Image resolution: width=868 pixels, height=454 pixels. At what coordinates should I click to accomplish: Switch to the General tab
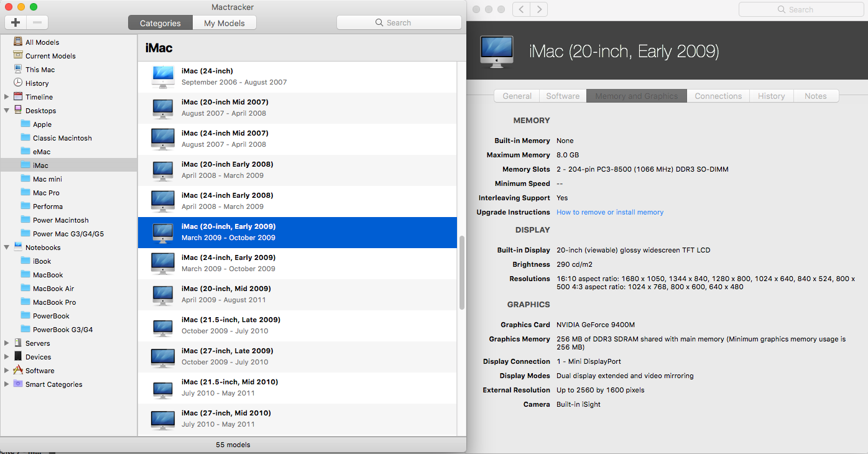click(517, 96)
